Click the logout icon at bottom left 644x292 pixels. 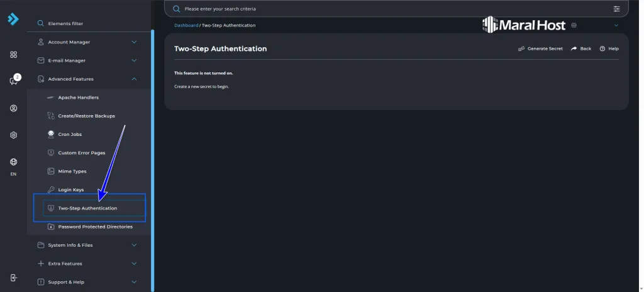(13, 278)
